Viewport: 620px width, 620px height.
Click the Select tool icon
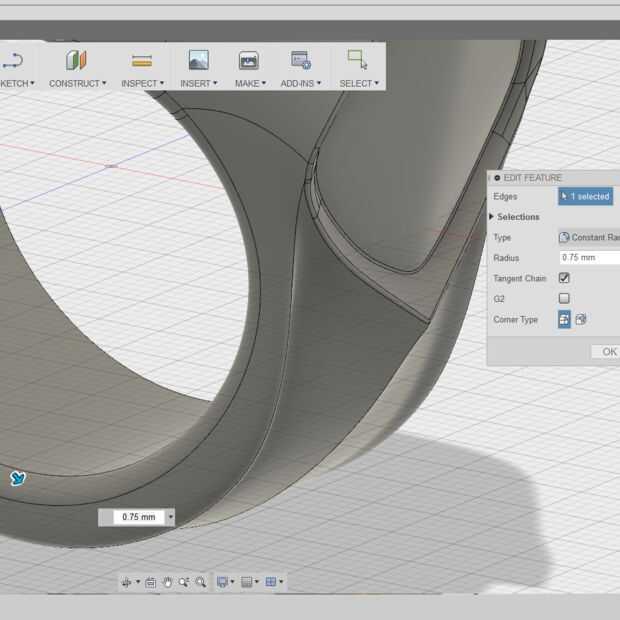point(356,60)
